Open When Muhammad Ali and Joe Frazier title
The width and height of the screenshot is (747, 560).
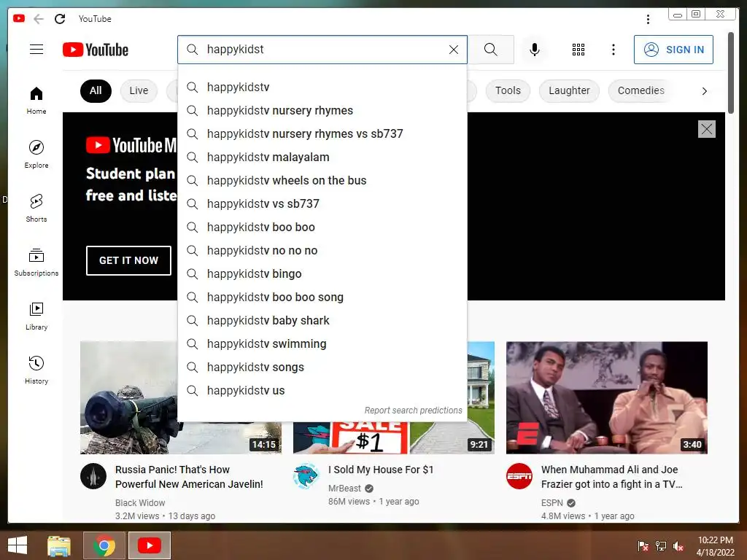coord(612,477)
